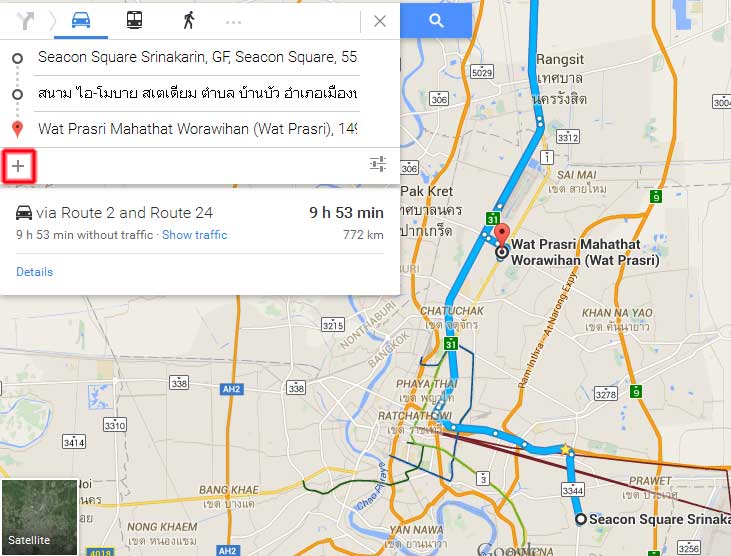This screenshot has width=731, height=556.
Task: Open route Details link
Action: [x=34, y=272]
